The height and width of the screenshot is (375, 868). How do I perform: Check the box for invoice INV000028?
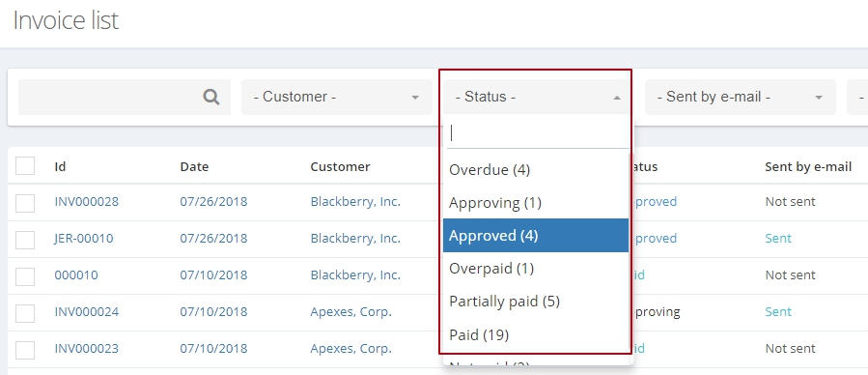click(25, 203)
